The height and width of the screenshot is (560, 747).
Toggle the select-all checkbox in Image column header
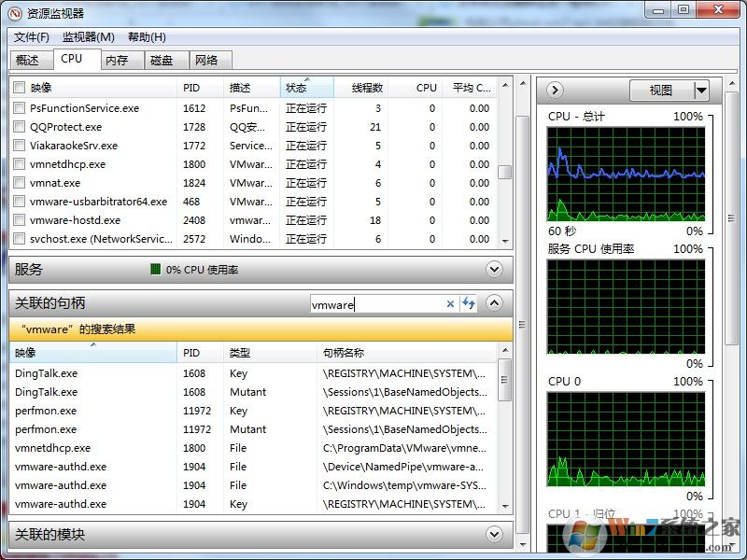[20, 88]
